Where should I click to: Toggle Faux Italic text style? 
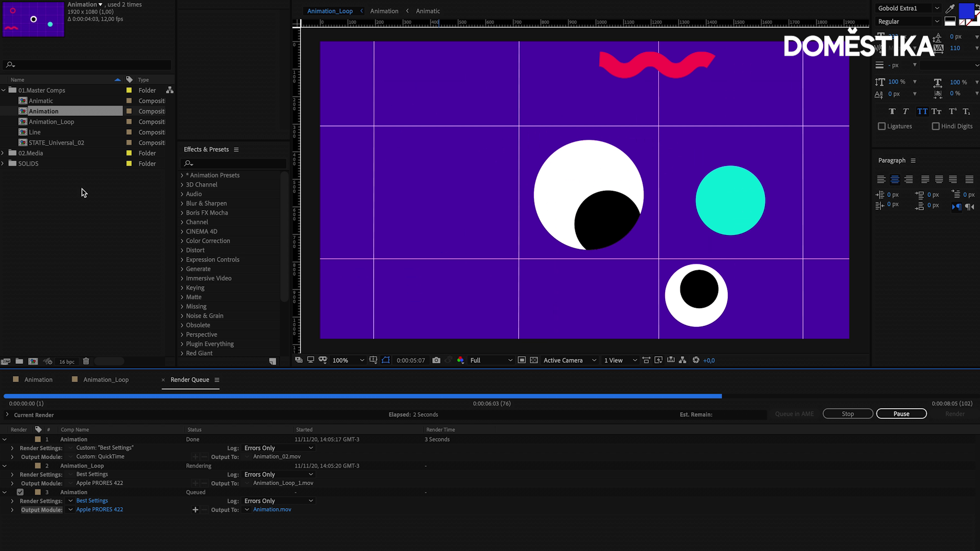905,111
